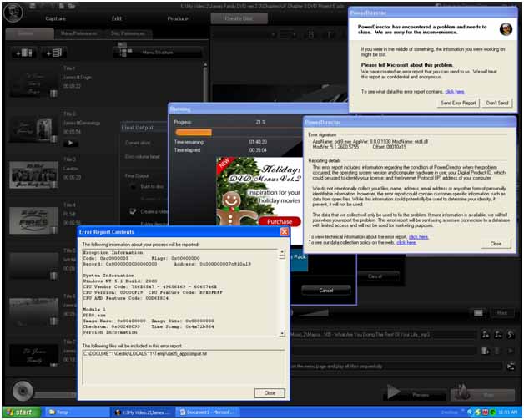The height and width of the screenshot is (420, 524).
Task: Switch to PowerDirector taskbar item
Action: (143, 412)
